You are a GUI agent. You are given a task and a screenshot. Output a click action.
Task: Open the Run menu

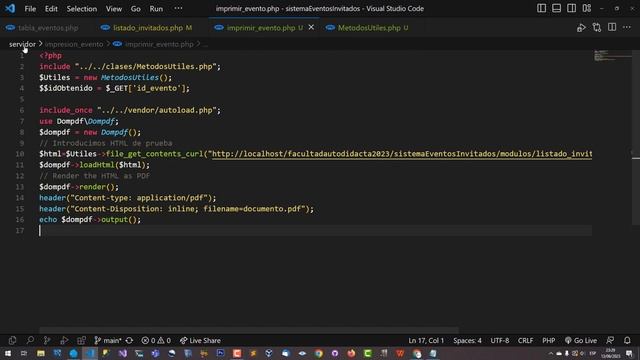point(156,9)
